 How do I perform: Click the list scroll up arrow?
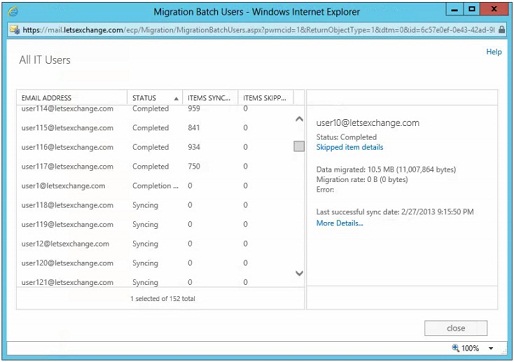299,119
